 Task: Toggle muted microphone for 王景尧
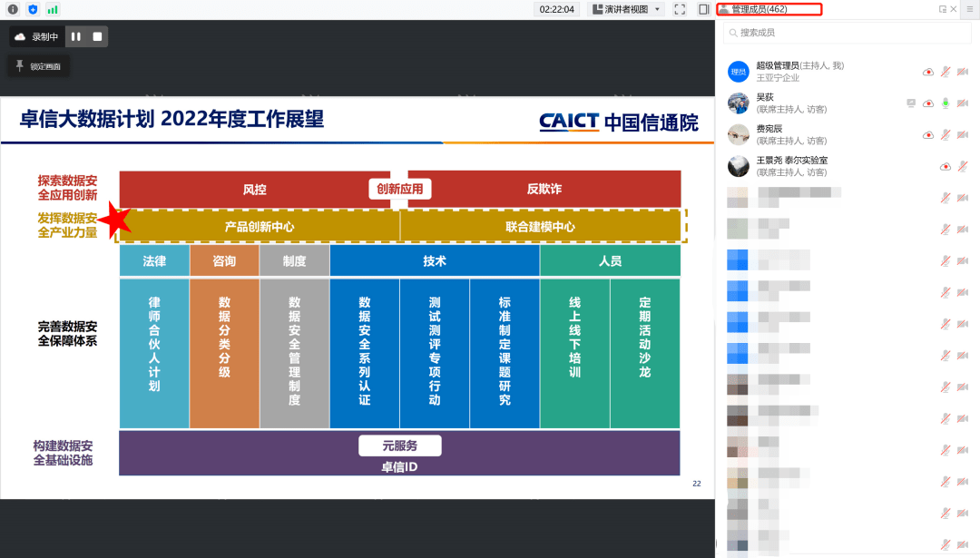[x=963, y=166]
